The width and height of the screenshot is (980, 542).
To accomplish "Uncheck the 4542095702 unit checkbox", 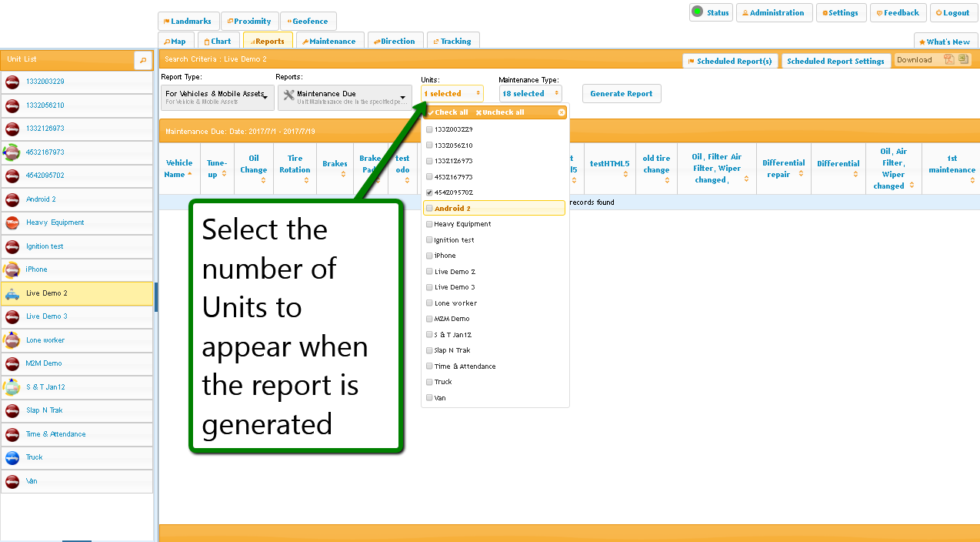I will [x=429, y=192].
